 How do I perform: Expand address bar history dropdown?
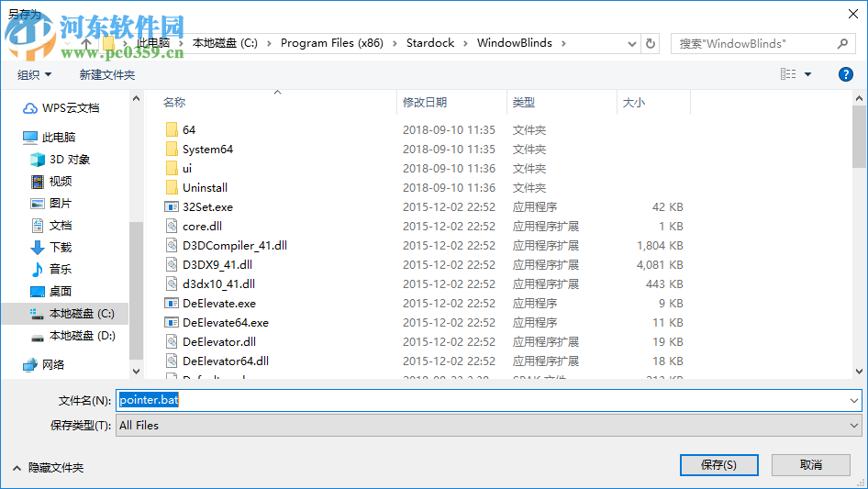coord(631,44)
